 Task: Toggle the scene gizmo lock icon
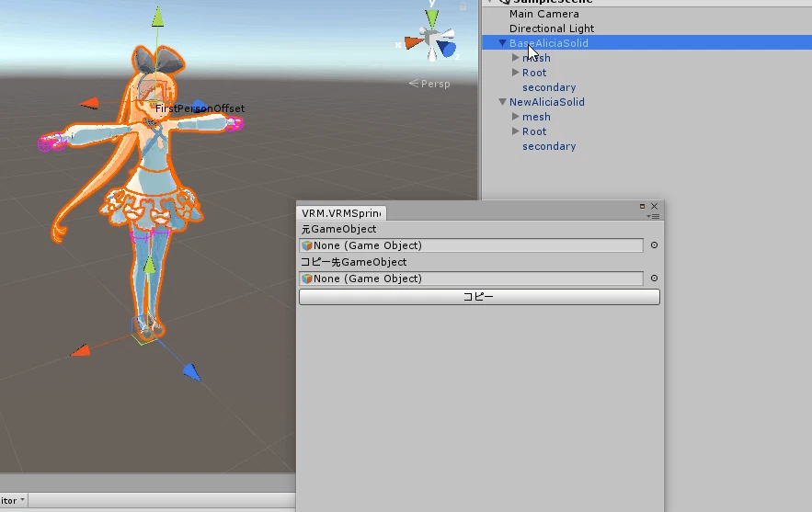click(463, 6)
